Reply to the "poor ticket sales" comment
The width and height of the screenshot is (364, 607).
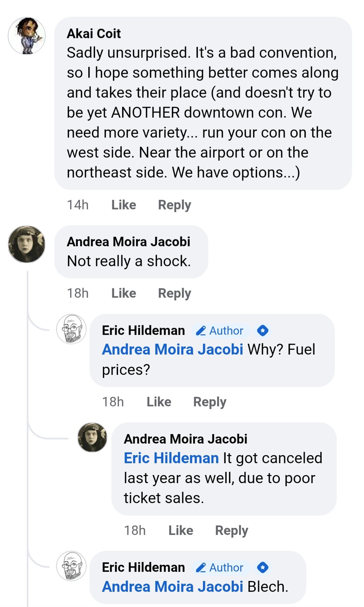[x=232, y=530]
